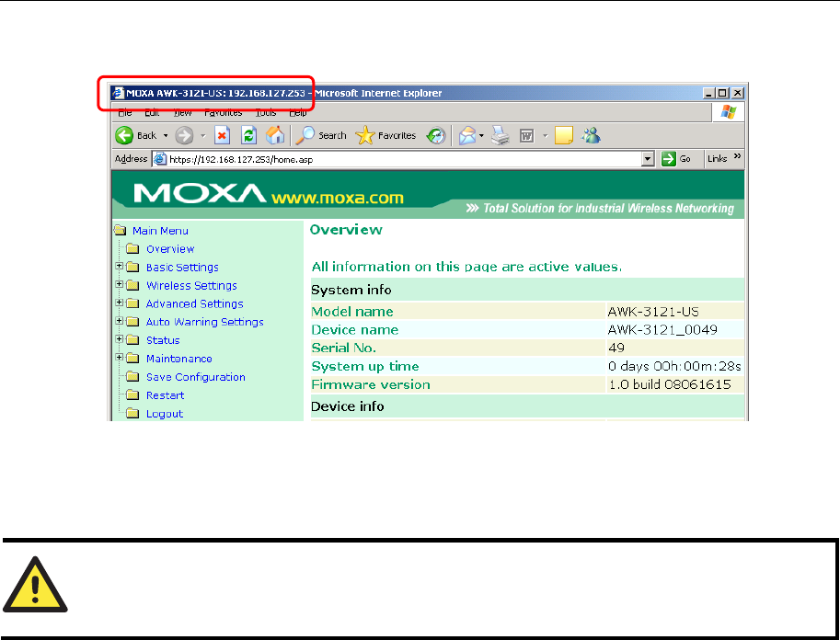The height and width of the screenshot is (640, 840).
Task: Expand the Status tree node
Action: click(120, 339)
